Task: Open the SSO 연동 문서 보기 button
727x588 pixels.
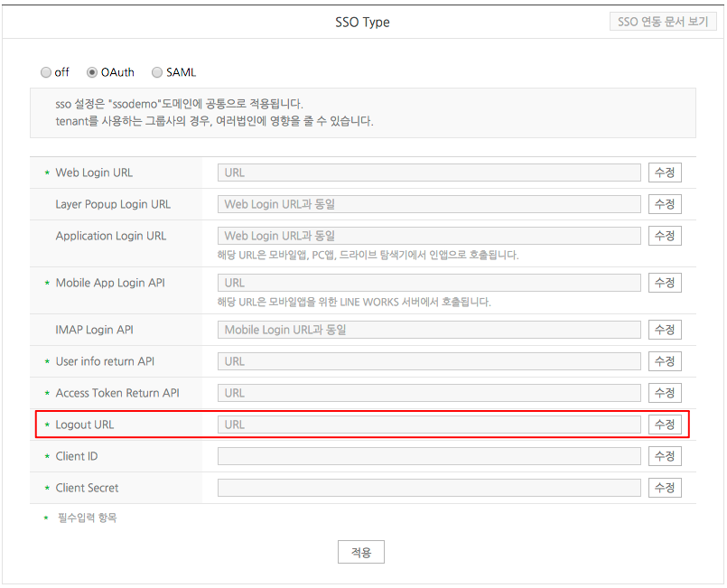Action: (x=663, y=22)
